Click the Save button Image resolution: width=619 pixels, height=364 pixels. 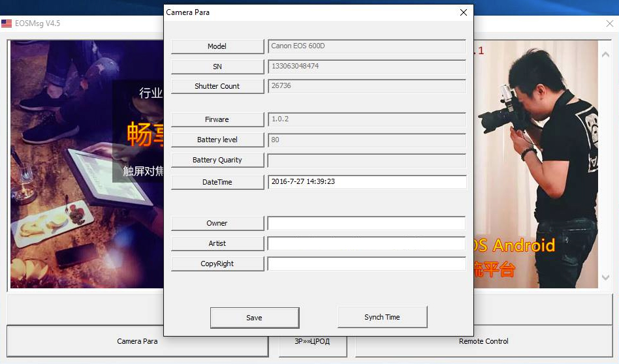click(254, 318)
